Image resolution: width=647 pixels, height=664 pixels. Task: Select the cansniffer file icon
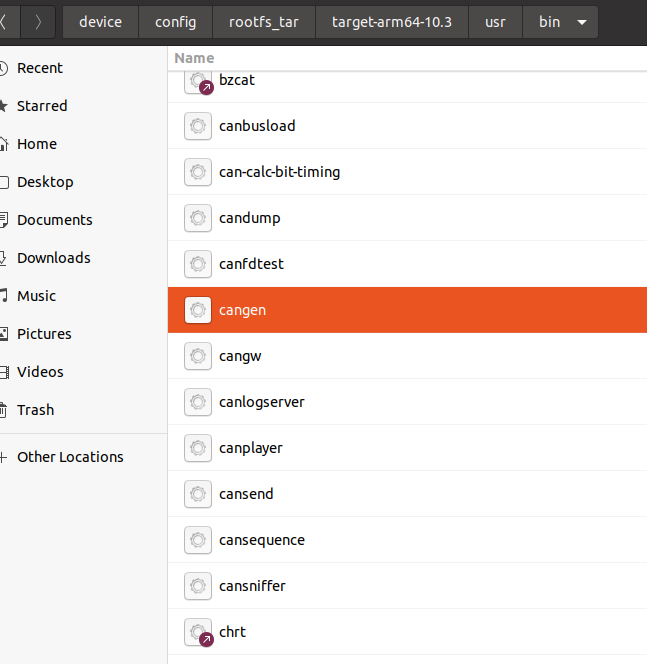(198, 586)
